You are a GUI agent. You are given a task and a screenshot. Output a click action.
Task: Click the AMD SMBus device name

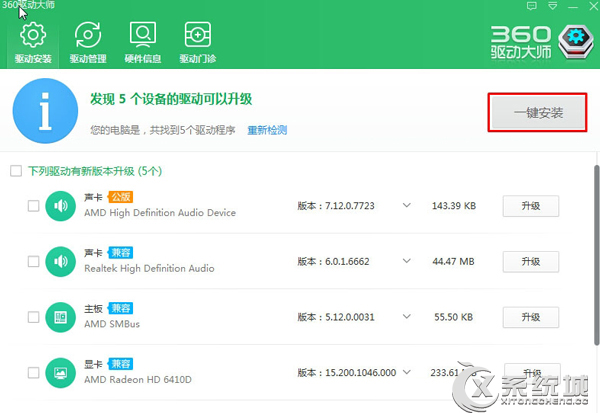pyautogui.click(x=112, y=324)
